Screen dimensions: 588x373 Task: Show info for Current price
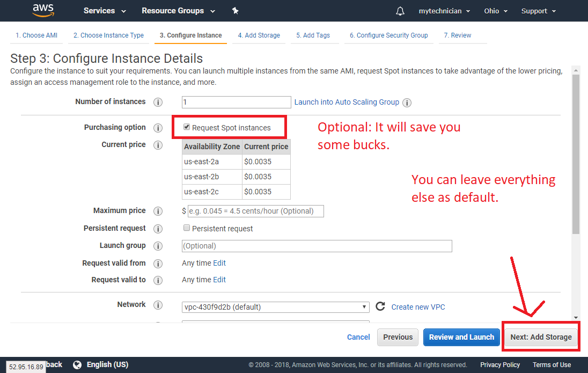point(158,145)
